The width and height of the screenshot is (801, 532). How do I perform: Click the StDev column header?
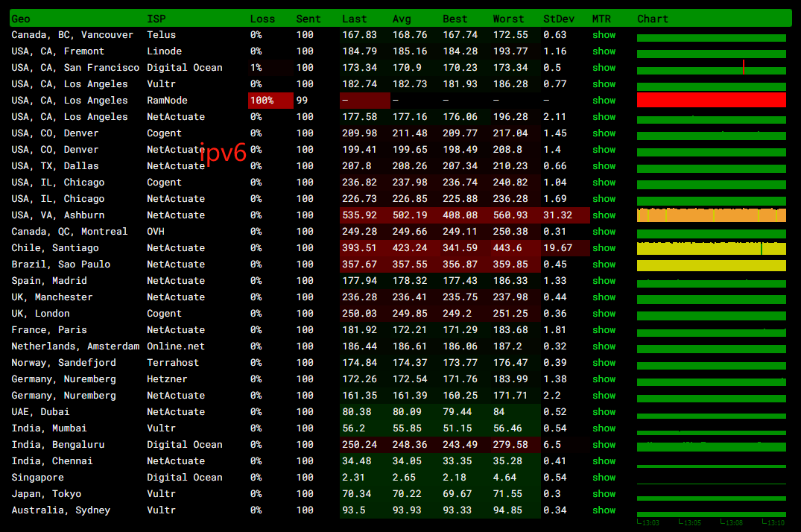(559, 19)
